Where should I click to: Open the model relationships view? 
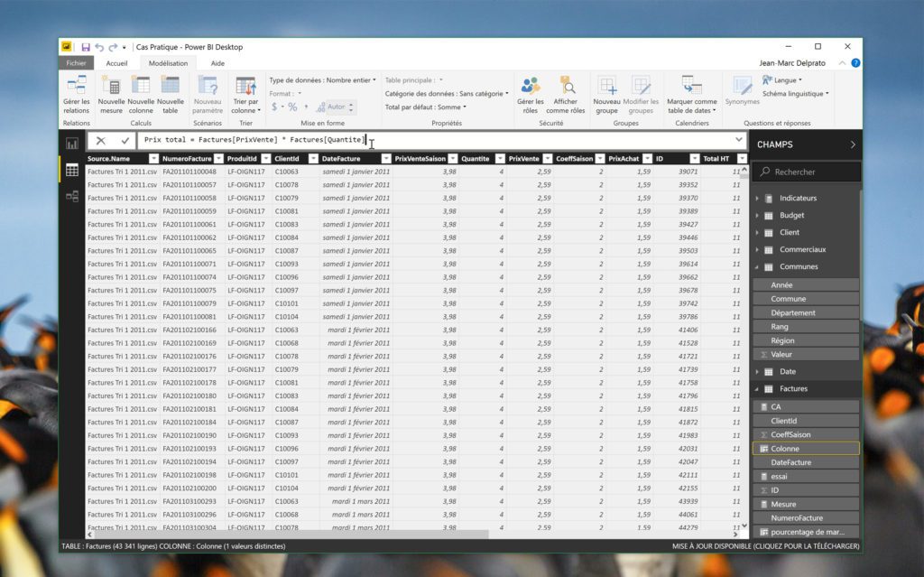click(x=72, y=196)
